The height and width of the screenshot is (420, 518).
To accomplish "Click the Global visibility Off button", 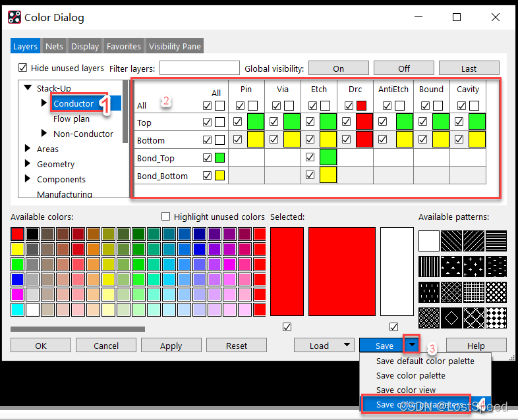I will click(x=404, y=68).
